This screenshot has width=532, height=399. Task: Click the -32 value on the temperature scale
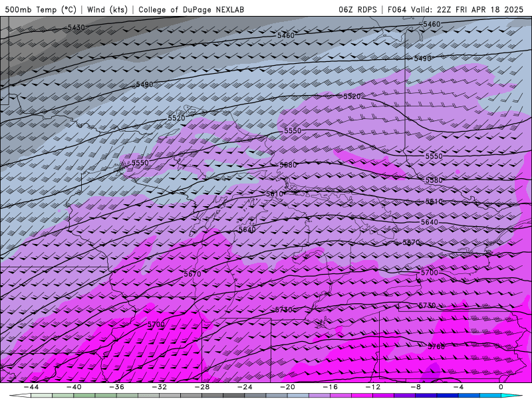[x=159, y=387]
